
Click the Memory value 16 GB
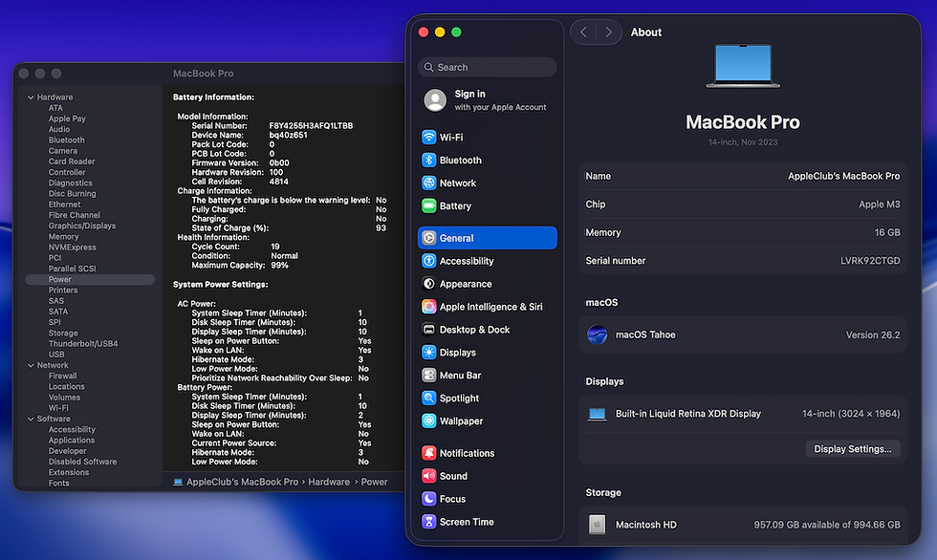(x=887, y=233)
